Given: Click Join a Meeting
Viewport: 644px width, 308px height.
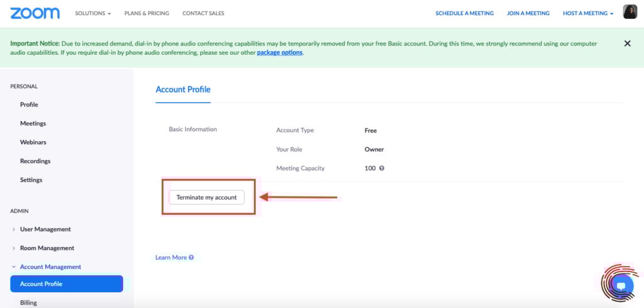Looking at the screenshot, I should click(x=528, y=13).
